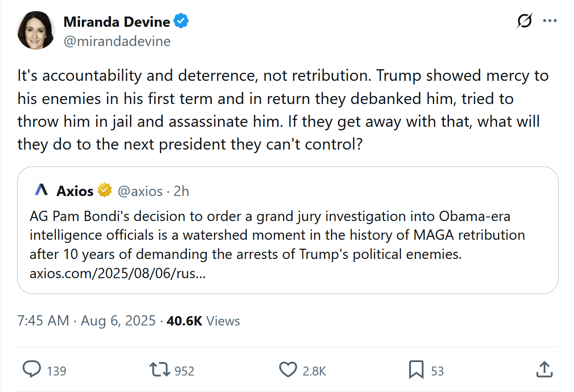
Task: Click the Axios logo avatar
Action: pyautogui.click(x=42, y=191)
